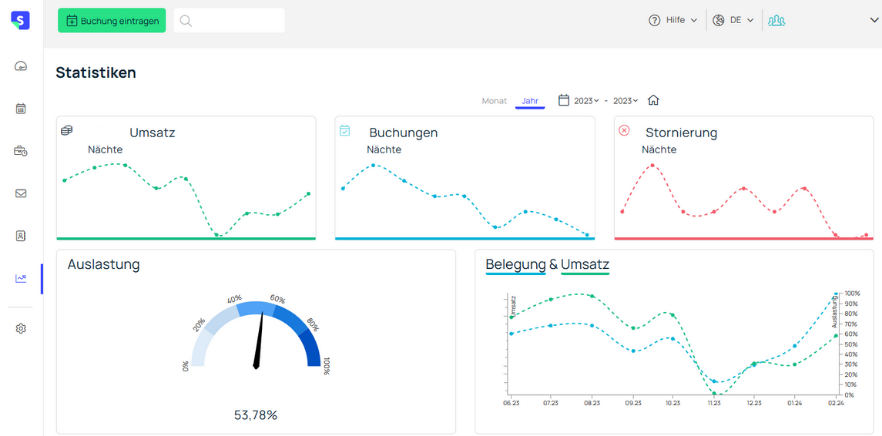Click the Auslastung panel heading

(104, 264)
